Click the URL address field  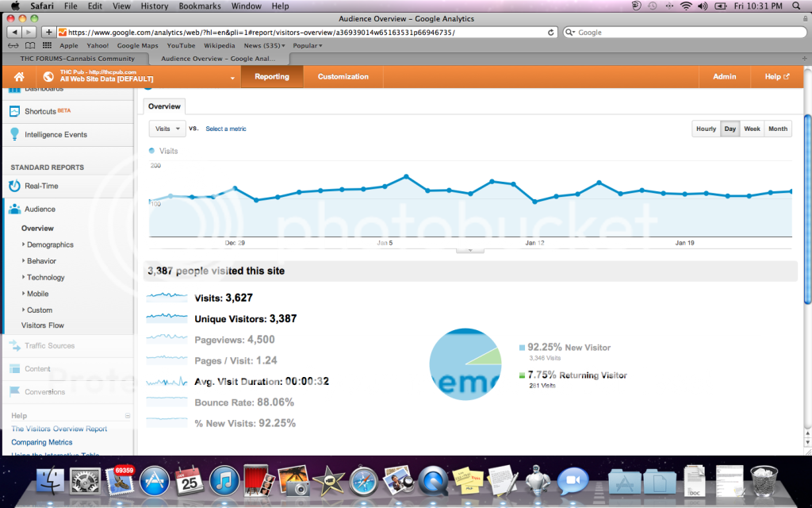(x=308, y=32)
